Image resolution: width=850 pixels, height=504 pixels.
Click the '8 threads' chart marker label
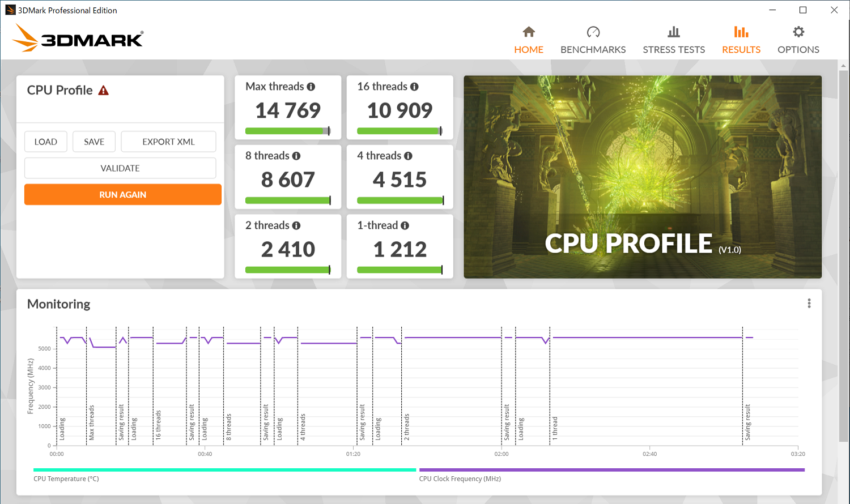coord(229,427)
